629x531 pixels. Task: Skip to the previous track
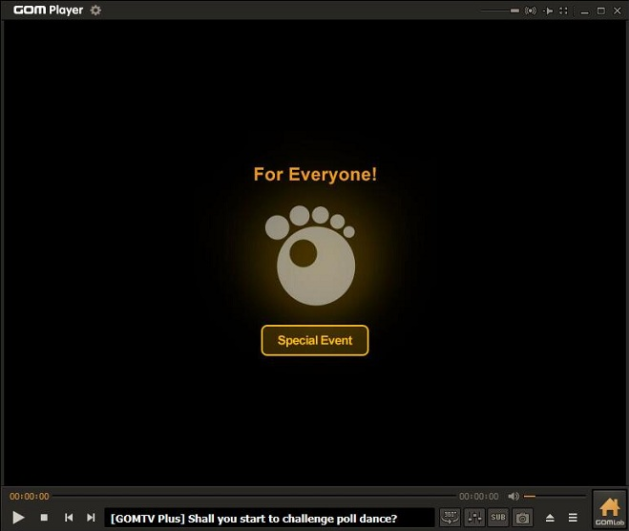click(69, 517)
